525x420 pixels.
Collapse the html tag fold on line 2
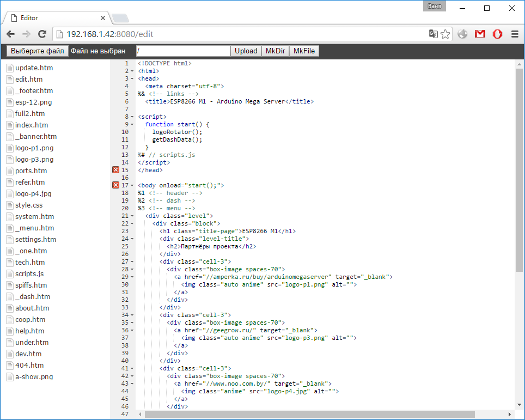click(132, 71)
